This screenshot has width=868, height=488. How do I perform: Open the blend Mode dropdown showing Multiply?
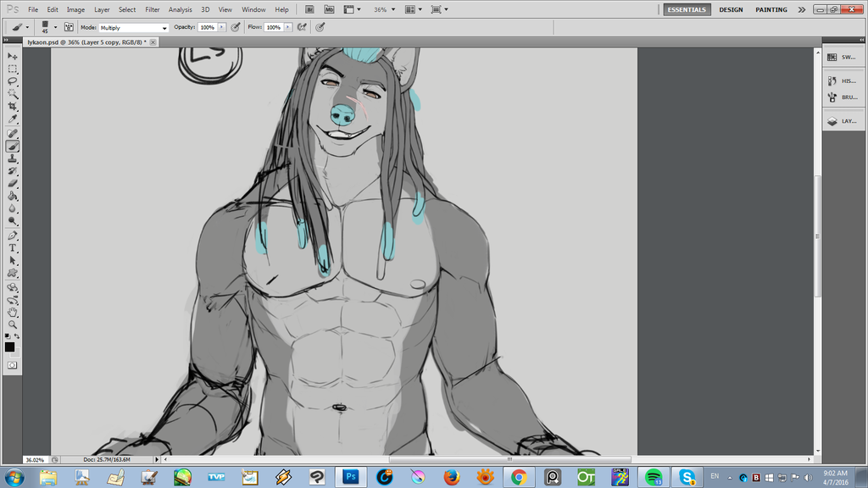click(x=134, y=28)
